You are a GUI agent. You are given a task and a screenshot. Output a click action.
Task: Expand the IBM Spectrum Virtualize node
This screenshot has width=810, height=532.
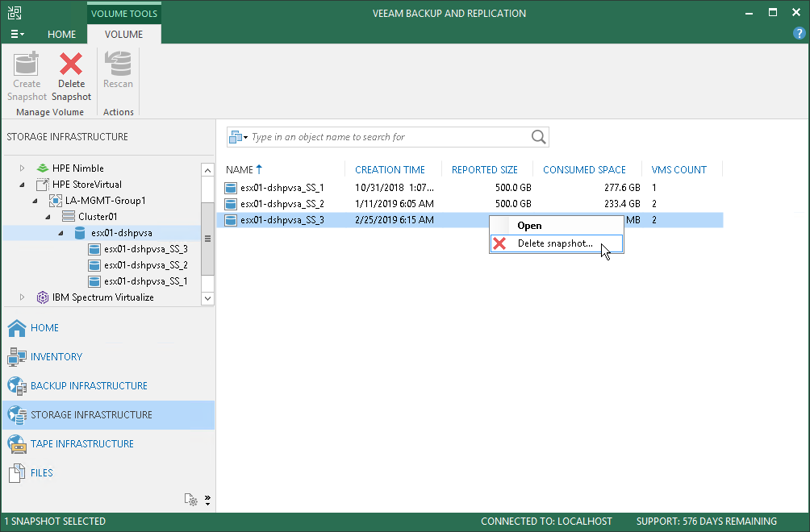pyautogui.click(x=22, y=297)
